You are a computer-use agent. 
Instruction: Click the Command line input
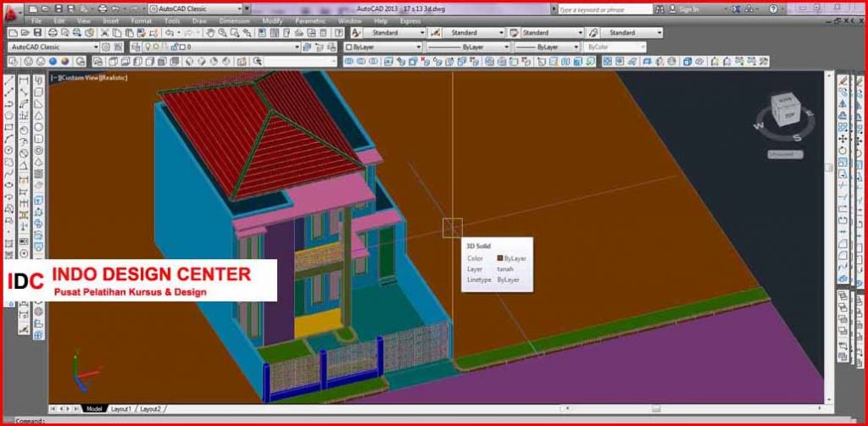pos(431,422)
